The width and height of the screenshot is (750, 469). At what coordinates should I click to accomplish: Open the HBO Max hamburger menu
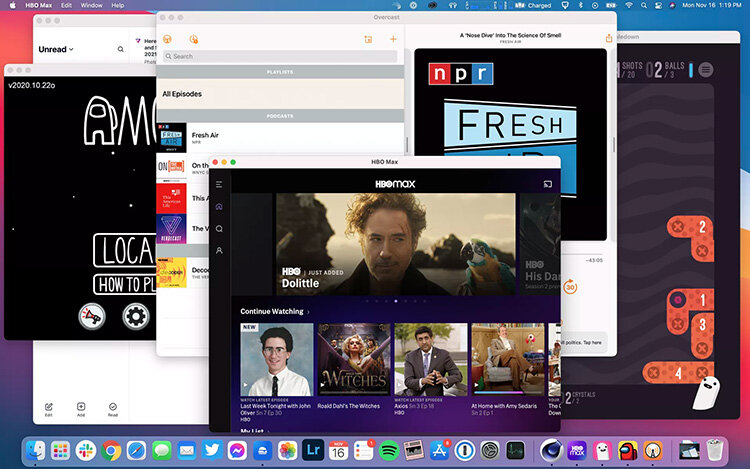[x=219, y=184]
